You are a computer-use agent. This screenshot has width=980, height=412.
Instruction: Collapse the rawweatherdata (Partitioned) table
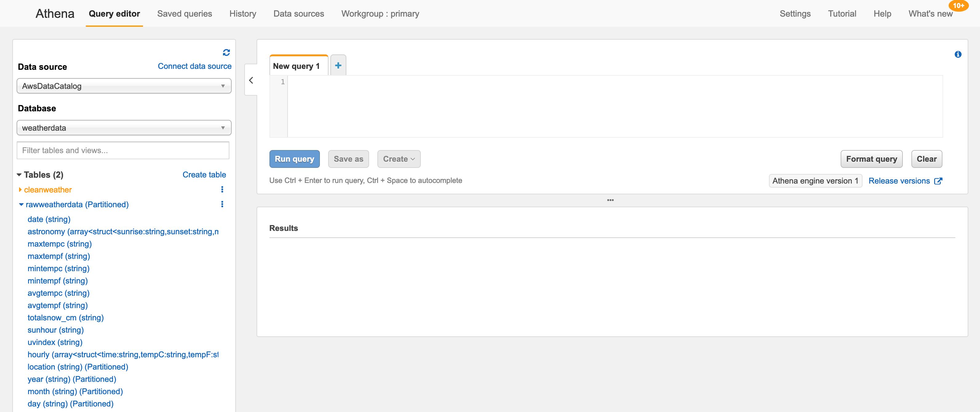(x=22, y=204)
